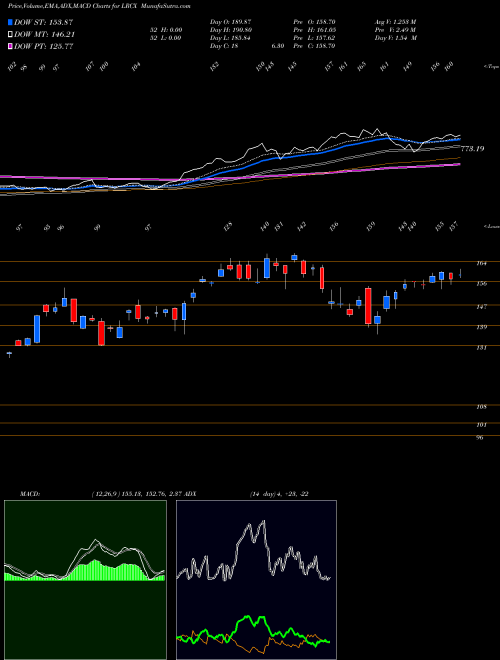Click the blue DOW ST legend swatch
This screenshot has height=660, width=500.
pos(10,22)
